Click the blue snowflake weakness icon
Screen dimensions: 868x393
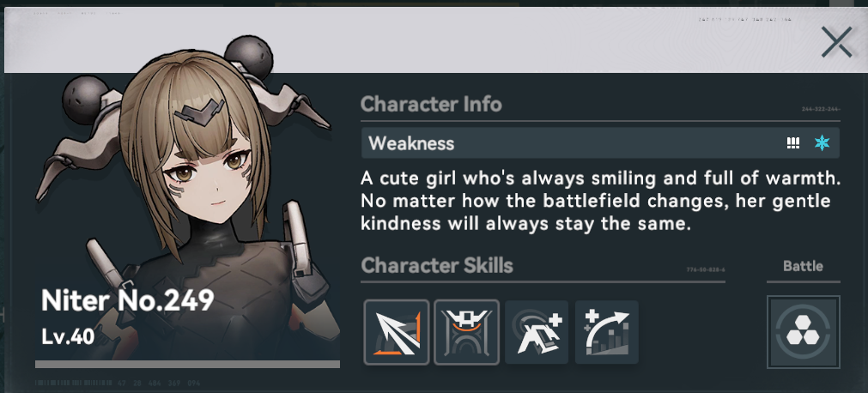(x=822, y=143)
